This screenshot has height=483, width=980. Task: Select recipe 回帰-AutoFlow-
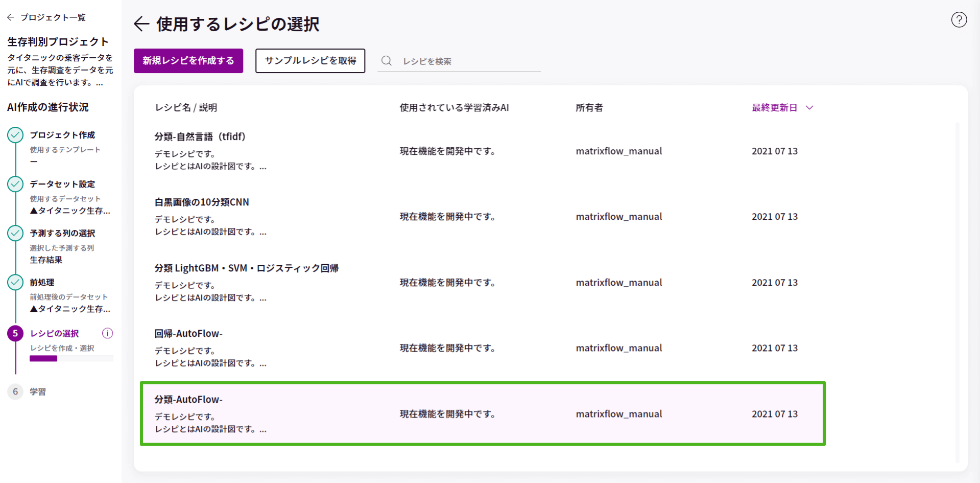[483, 348]
